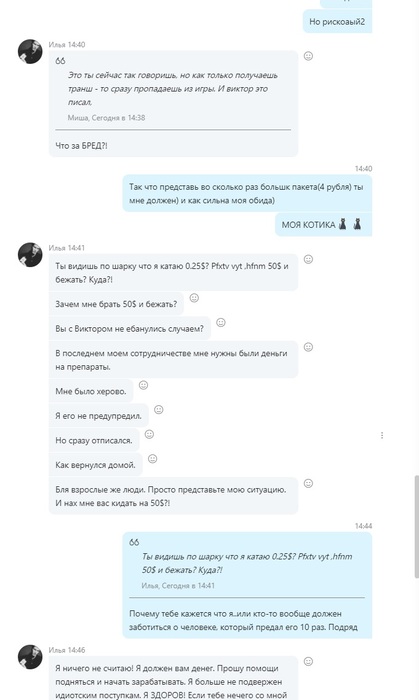This screenshot has height=700, width=419.
Task: Add reaction to 'Что за БРЕД?!' quoted message
Action: click(308, 56)
